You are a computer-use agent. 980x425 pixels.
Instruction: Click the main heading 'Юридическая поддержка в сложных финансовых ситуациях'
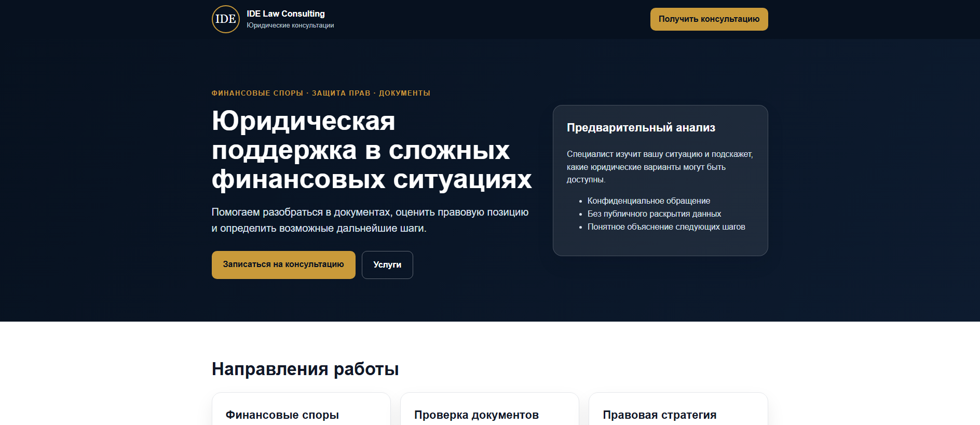(372, 150)
